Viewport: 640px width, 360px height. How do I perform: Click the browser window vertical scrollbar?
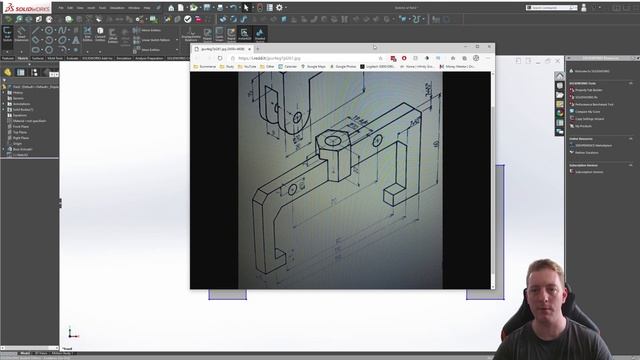(x=493, y=180)
